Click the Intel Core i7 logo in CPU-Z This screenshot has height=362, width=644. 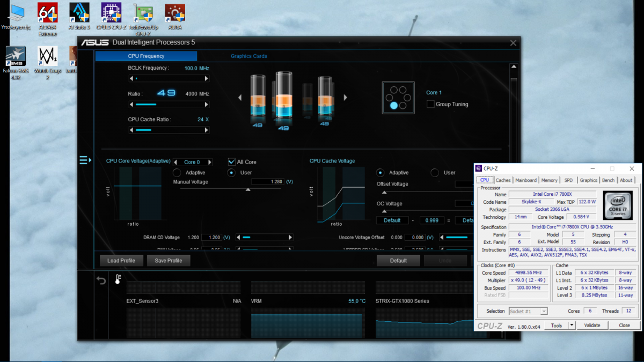tap(617, 205)
